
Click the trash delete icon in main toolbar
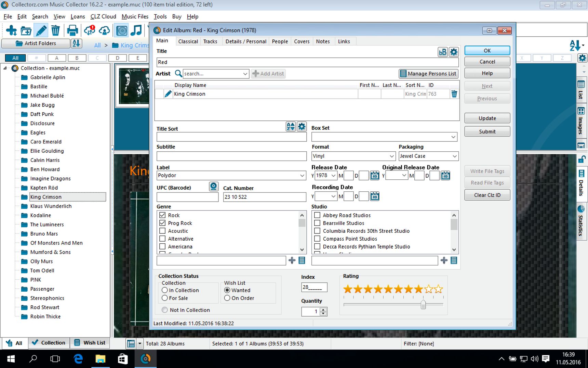[55, 30]
